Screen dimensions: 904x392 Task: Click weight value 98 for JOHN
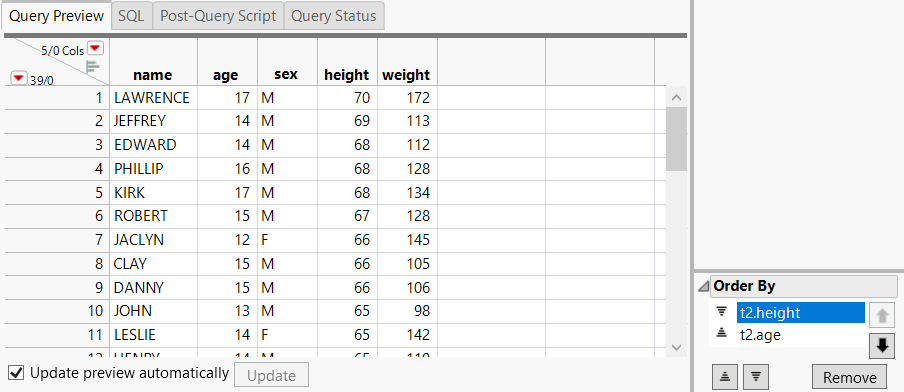coord(407,311)
